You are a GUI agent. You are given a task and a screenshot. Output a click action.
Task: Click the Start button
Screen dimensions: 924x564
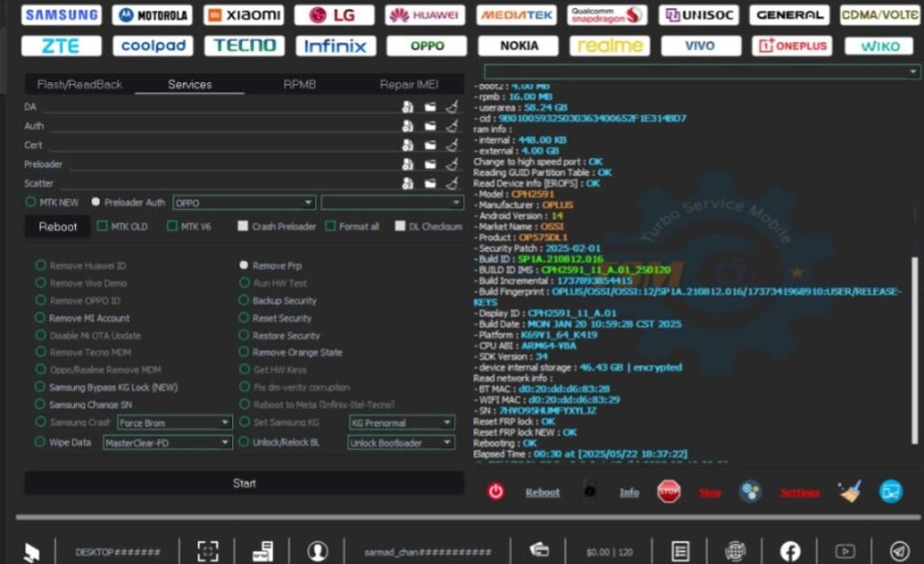pos(244,484)
